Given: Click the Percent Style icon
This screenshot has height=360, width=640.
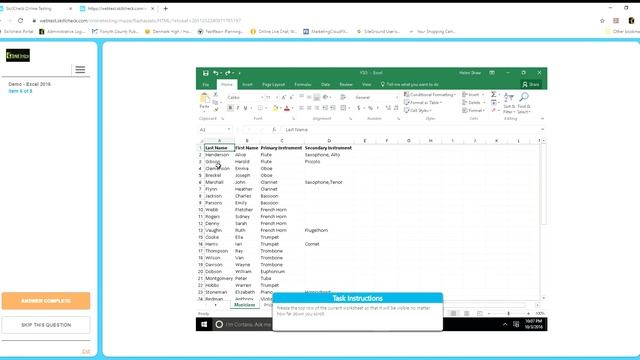Looking at the screenshot, I should (370, 108).
